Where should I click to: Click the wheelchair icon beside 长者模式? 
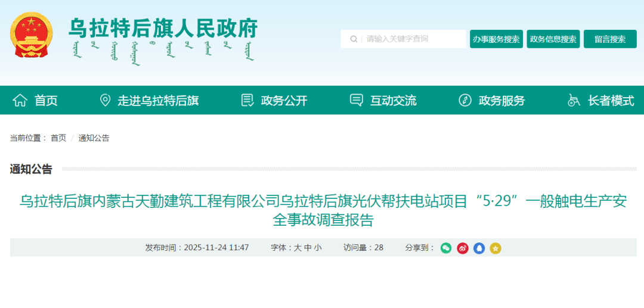click(x=574, y=100)
